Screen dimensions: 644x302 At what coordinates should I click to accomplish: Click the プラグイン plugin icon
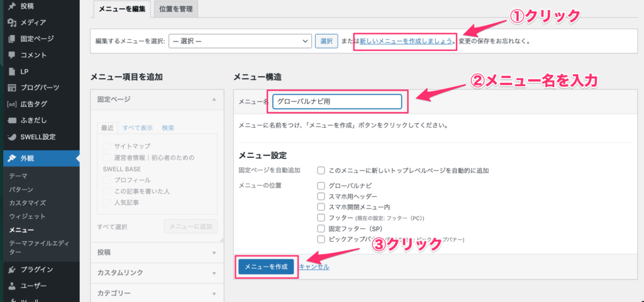[11, 269]
